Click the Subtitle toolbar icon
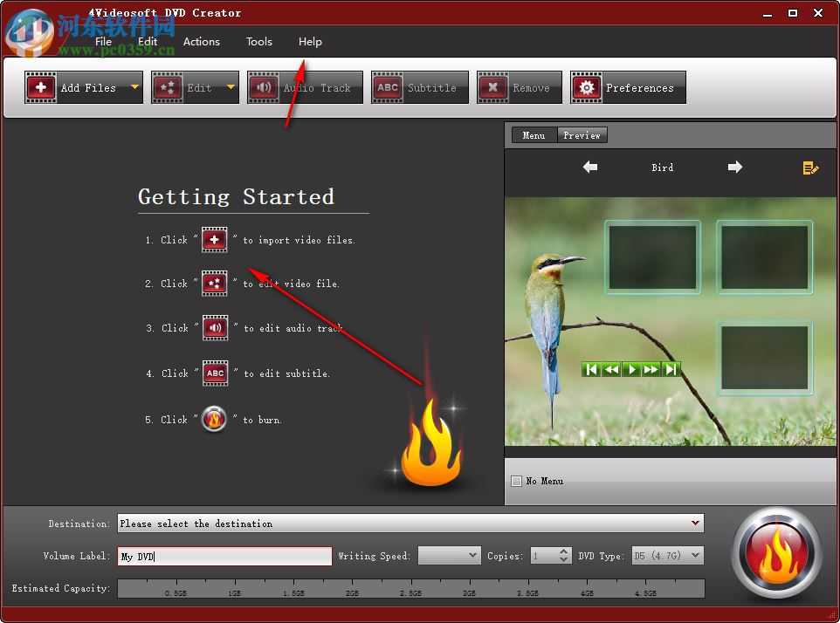840x623 pixels. (388, 87)
